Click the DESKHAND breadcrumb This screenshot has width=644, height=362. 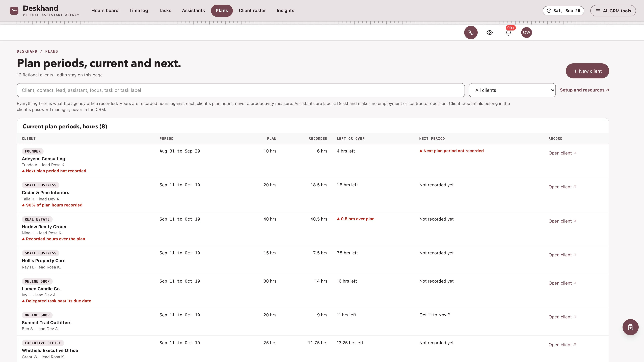[x=27, y=51]
